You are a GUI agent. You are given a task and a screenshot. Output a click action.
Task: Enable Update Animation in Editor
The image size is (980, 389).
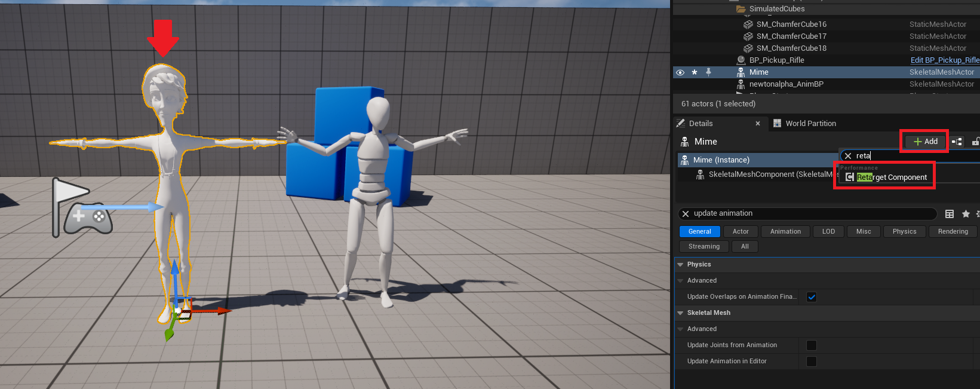click(812, 362)
